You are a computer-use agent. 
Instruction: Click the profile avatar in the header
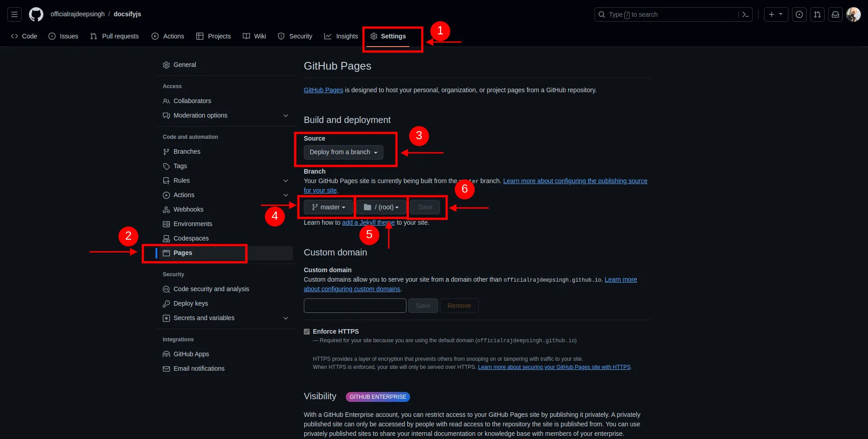[854, 14]
